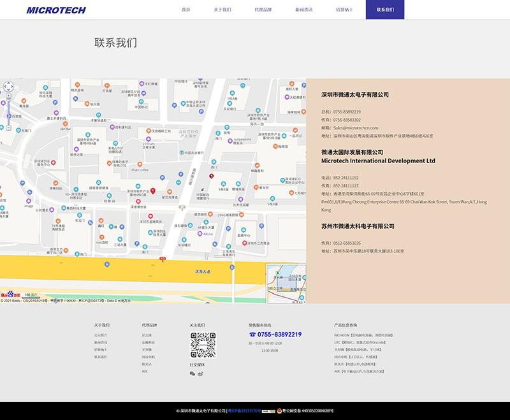Click the map zoom slider track

pos(8,112)
